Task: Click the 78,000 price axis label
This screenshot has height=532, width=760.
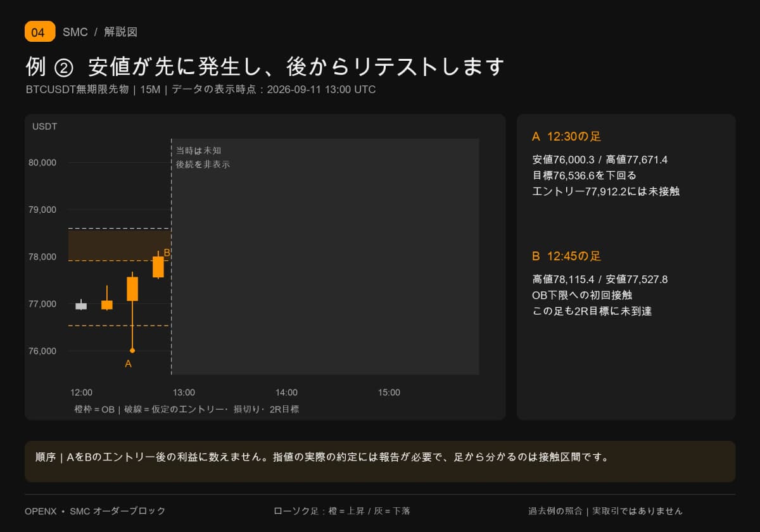Action: pyautogui.click(x=42, y=257)
